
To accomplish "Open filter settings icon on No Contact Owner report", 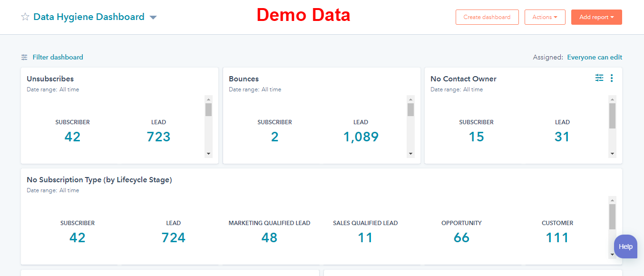I will [599, 78].
